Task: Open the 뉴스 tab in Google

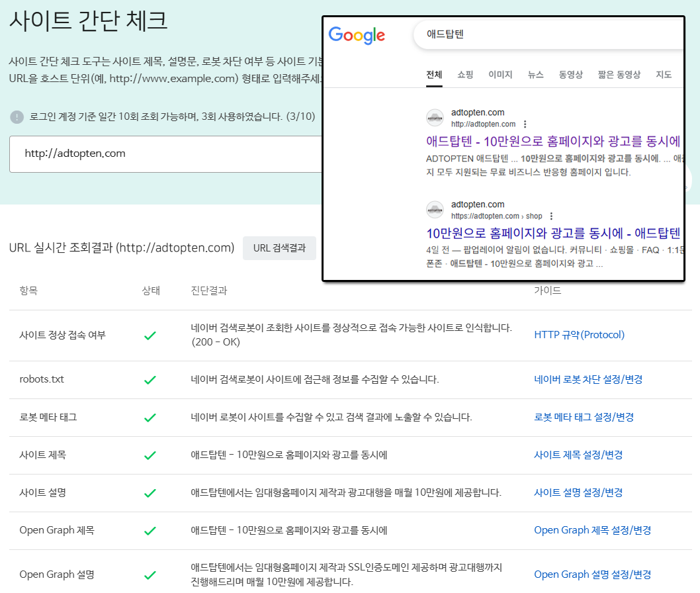Action: tap(536, 75)
